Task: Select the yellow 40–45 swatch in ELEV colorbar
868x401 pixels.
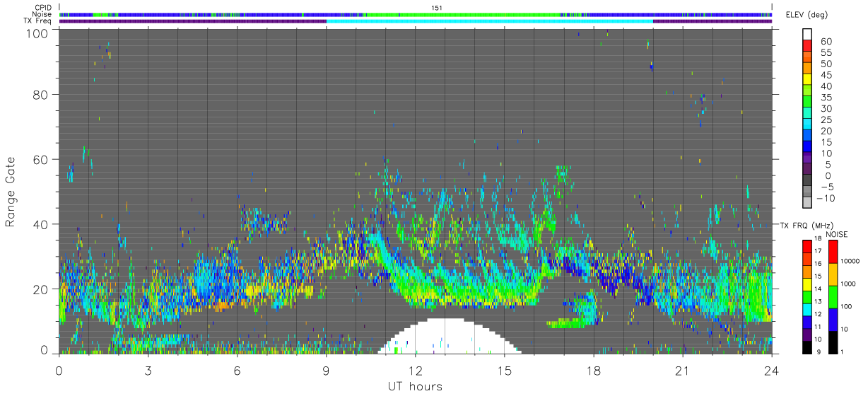Action: pos(807,80)
